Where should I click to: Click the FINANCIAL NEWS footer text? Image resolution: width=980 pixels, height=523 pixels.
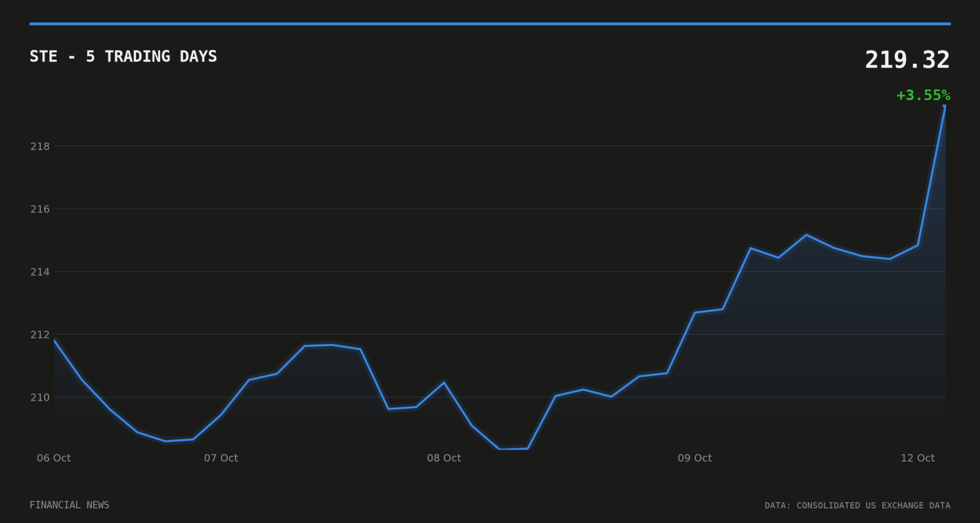[70, 505]
